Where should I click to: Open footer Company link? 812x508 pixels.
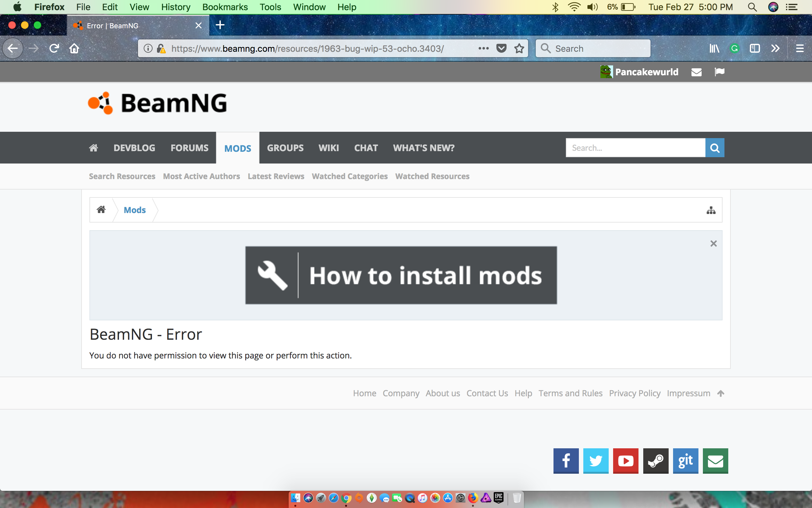click(x=401, y=393)
